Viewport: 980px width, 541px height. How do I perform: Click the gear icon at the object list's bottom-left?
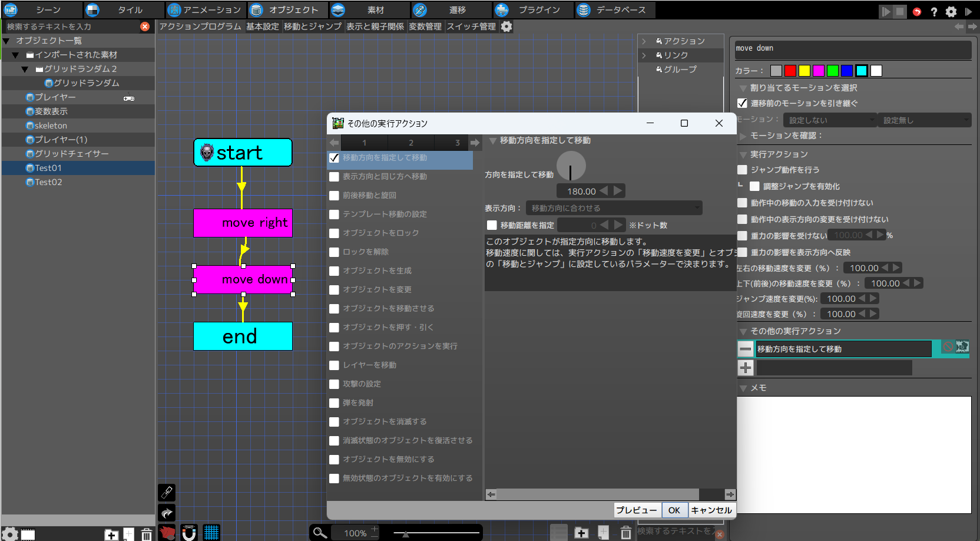pyautogui.click(x=10, y=535)
